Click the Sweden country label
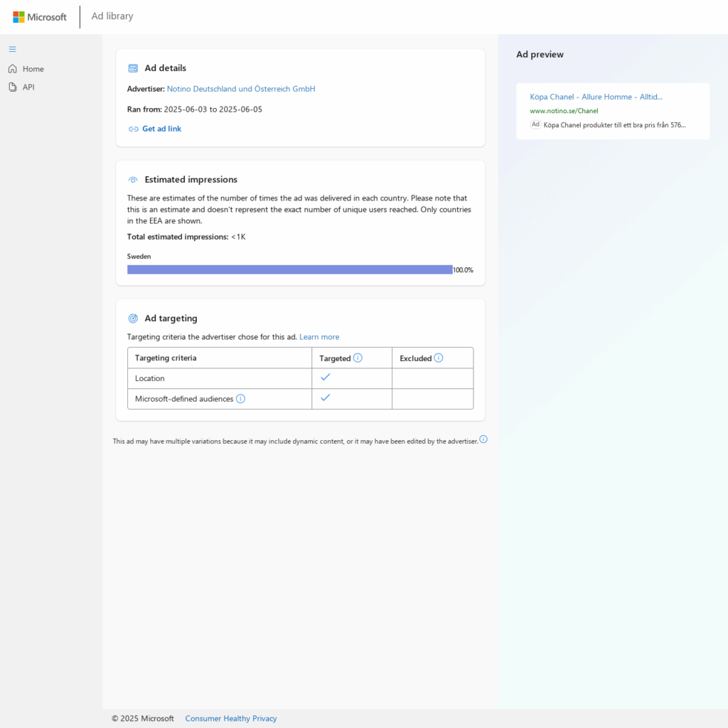Viewport: 728px width, 728px height. tap(139, 256)
